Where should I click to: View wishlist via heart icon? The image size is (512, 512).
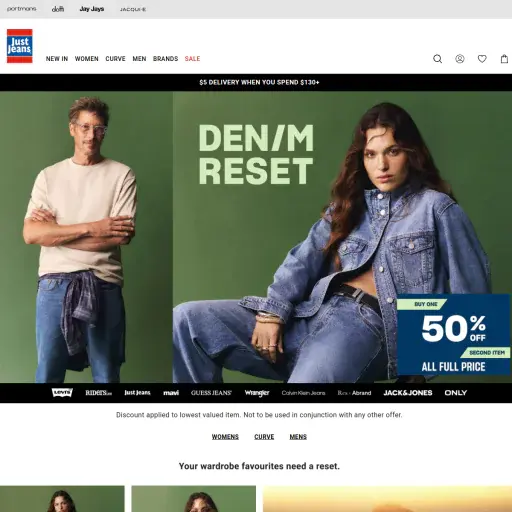pyautogui.click(x=482, y=59)
